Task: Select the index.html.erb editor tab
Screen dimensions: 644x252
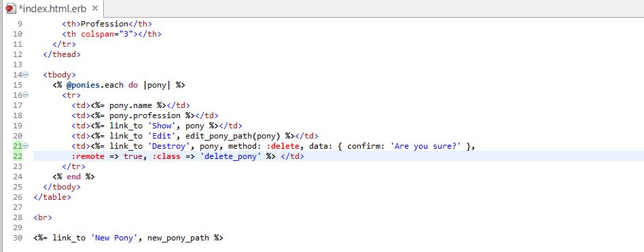Action: point(52,8)
